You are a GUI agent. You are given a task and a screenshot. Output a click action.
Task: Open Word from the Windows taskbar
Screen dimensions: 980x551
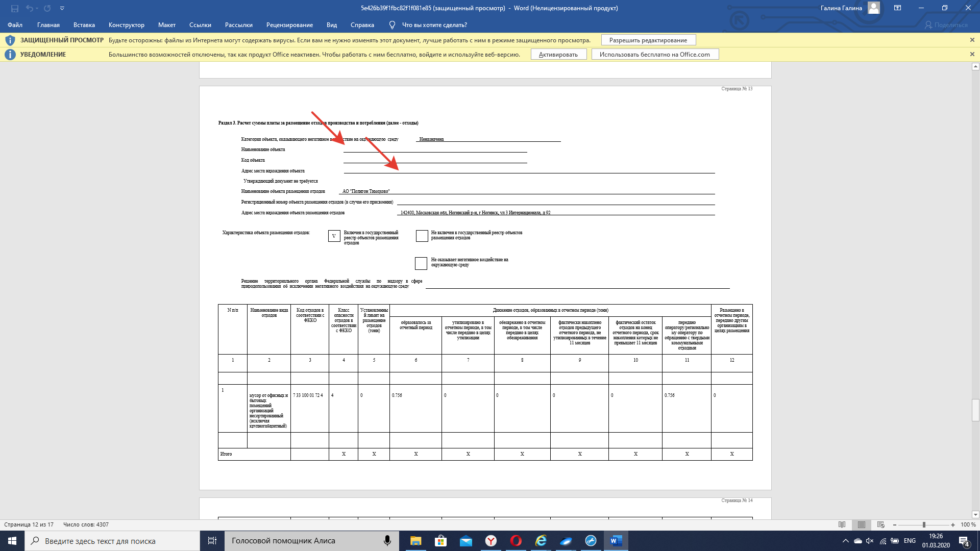[x=616, y=541]
